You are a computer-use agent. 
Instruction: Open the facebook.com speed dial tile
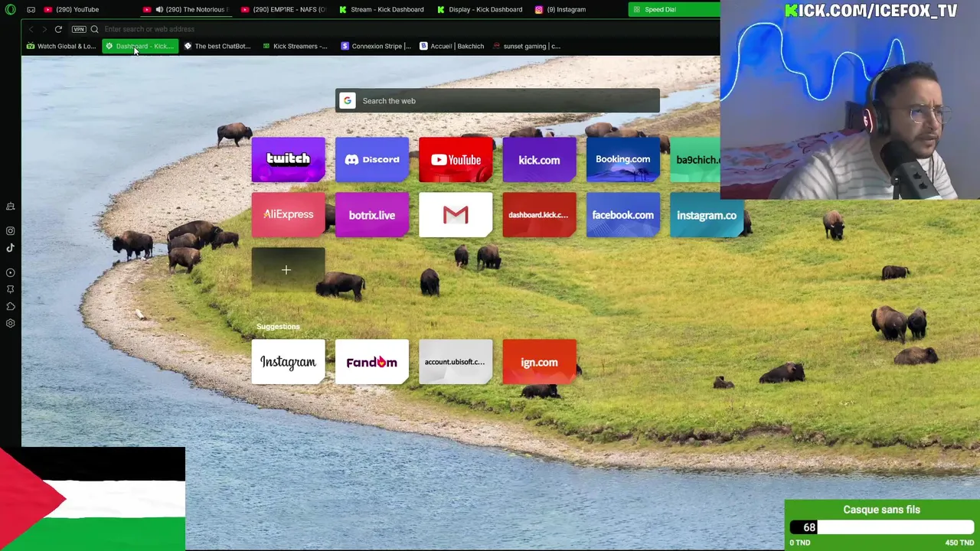(x=622, y=215)
